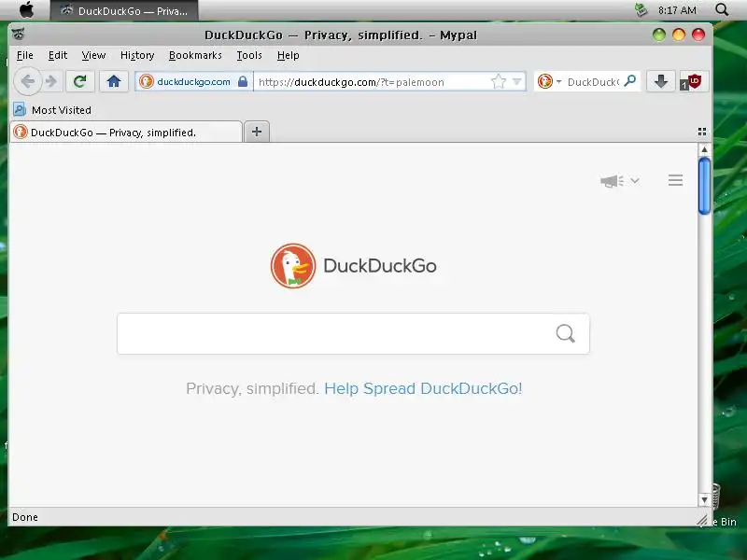747x560 pixels.
Task: Open the address bar history dropdown arrow
Action: (517, 81)
